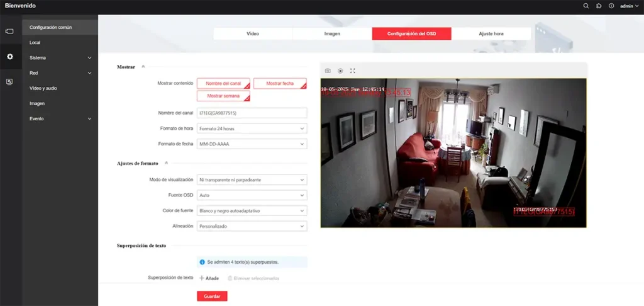Switch to the 'Ajuste hora' tab
Viewport: 644px width, 306px height.
491,33
